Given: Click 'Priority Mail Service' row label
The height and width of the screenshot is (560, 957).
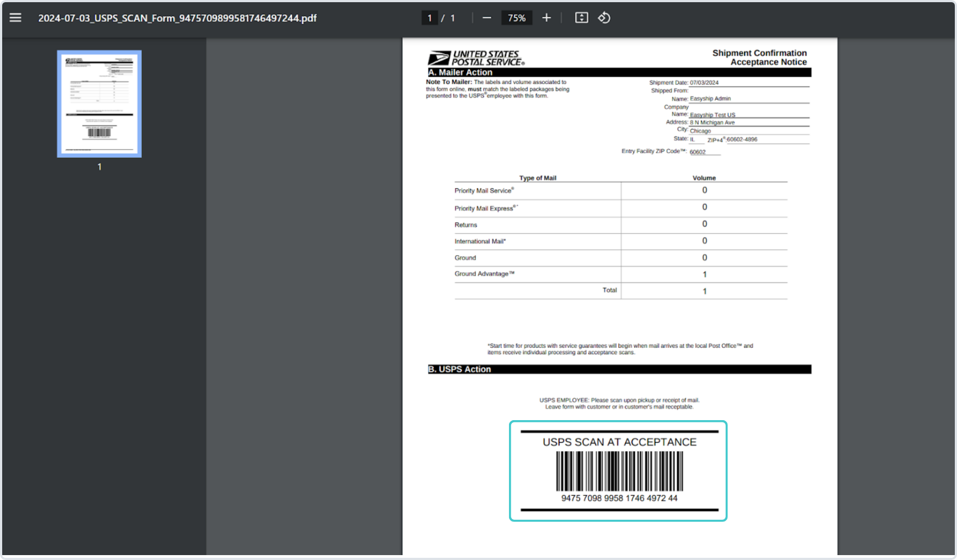Looking at the screenshot, I should pyautogui.click(x=484, y=190).
